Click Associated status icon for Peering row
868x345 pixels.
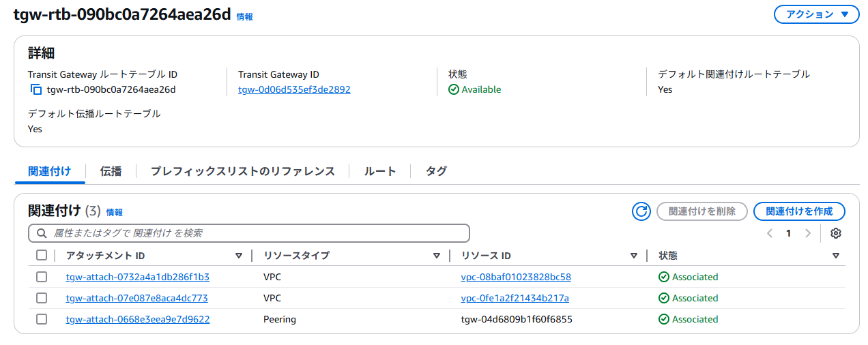tap(663, 319)
